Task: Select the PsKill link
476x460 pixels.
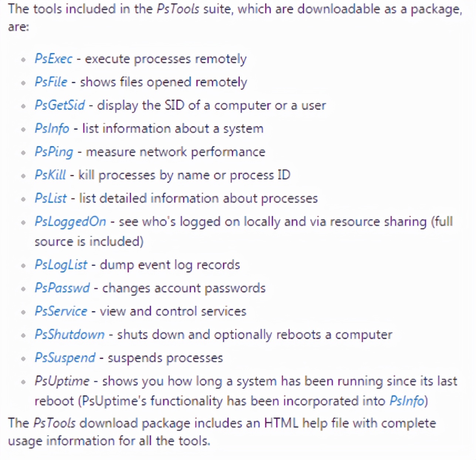Action: pos(50,175)
